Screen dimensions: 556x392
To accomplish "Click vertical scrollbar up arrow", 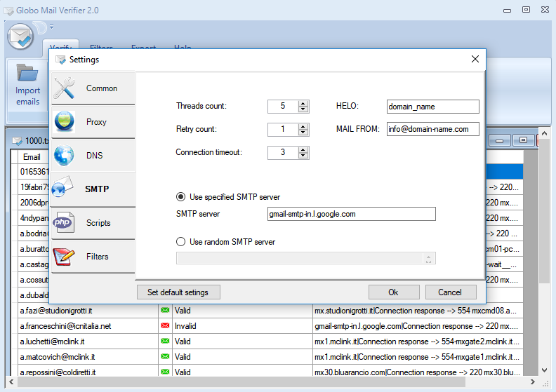I will [545, 133].
